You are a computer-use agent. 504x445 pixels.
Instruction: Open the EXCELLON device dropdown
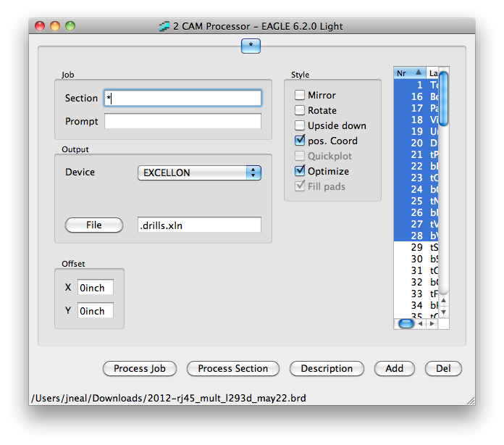pos(199,172)
